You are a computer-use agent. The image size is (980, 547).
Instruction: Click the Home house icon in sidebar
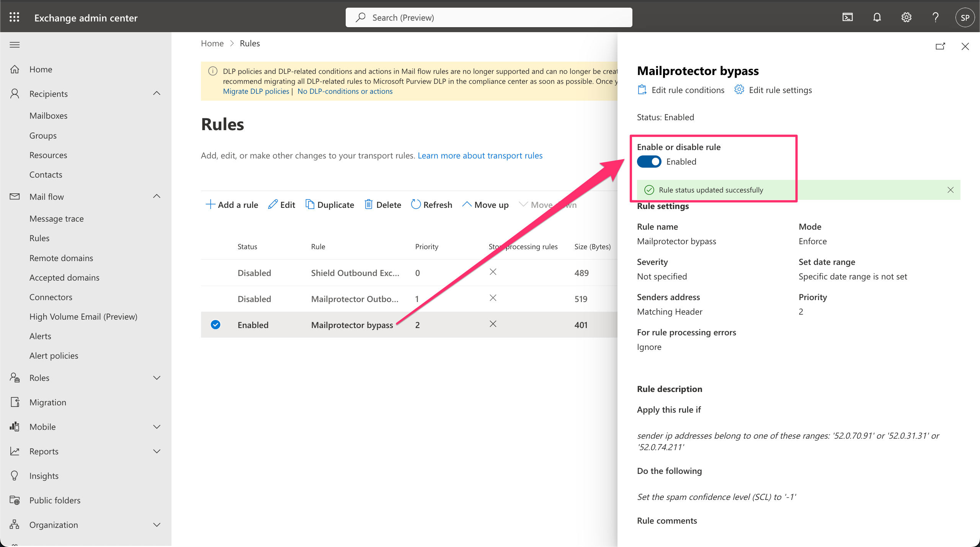click(15, 69)
